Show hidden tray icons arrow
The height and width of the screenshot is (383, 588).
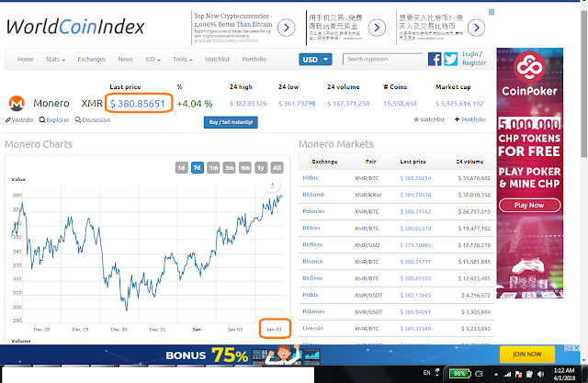click(x=496, y=374)
